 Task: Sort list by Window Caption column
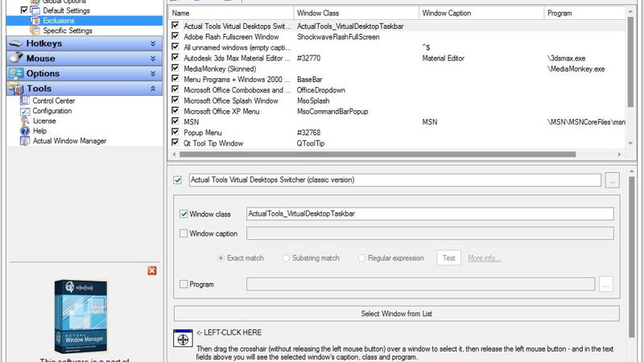pos(481,13)
